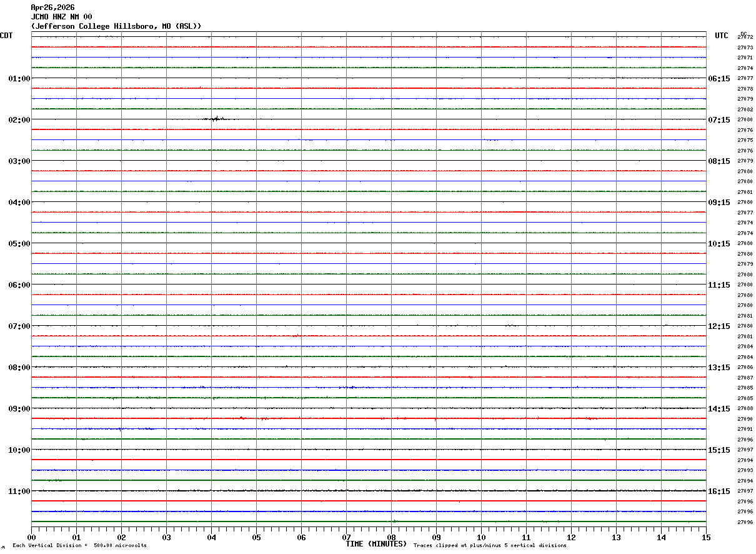The width and height of the screenshot is (756, 554).
Task: Click the 01:00 CDT time label
Action: pyautogui.click(x=19, y=79)
